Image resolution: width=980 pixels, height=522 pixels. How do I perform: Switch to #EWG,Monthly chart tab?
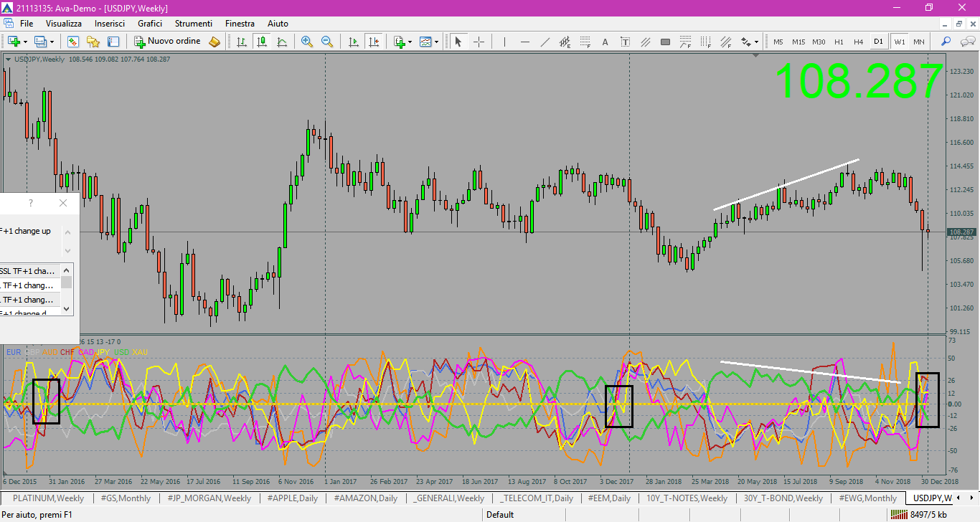[x=867, y=498]
